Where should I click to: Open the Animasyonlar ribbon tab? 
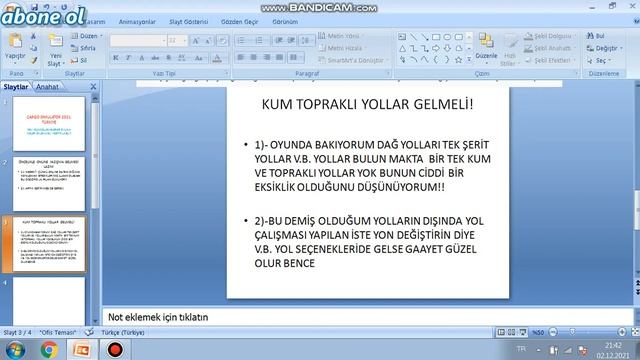(x=137, y=22)
